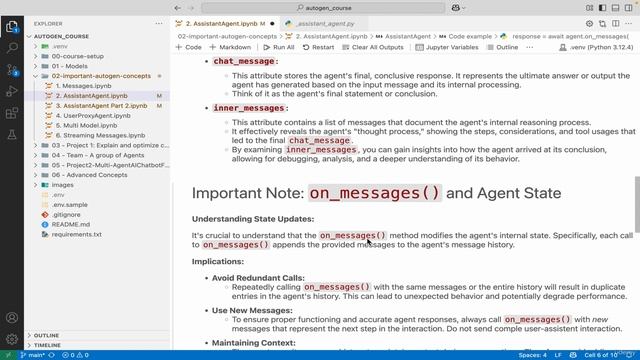The width and height of the screenshot is (640, 360).
Task: Click the main* git branch indicator
Action: tap(33, 355)
